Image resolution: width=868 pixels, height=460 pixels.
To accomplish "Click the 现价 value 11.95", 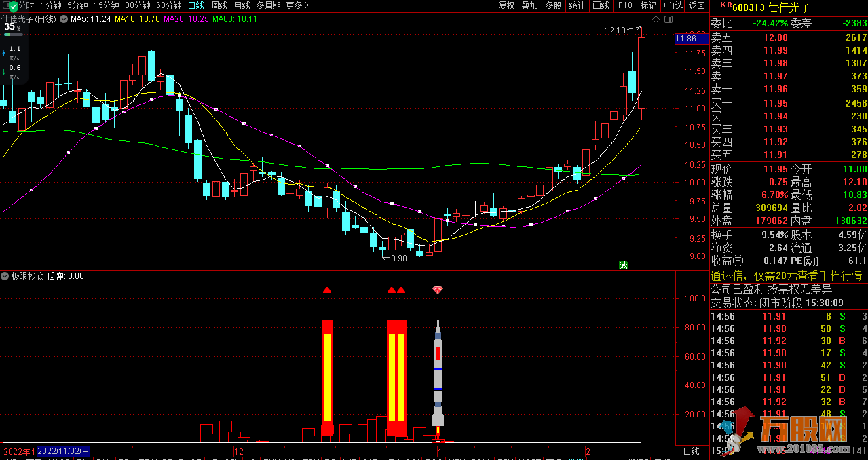I will tap(775, 169).
